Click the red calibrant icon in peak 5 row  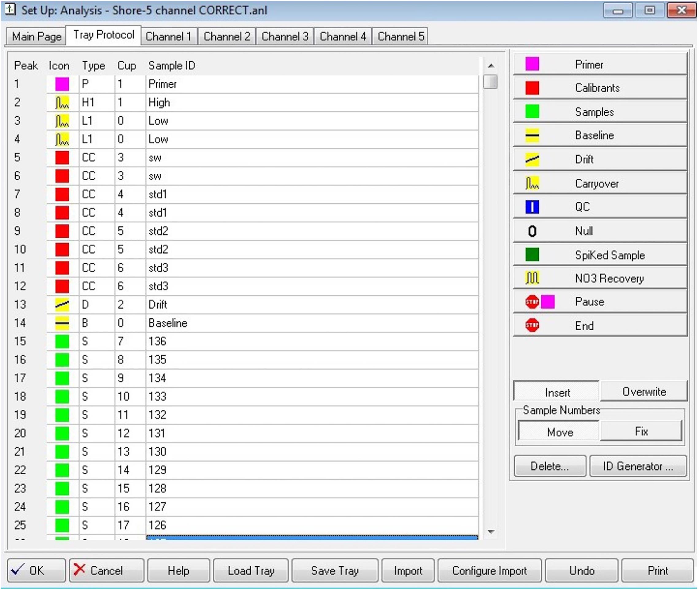pos(62,157)
